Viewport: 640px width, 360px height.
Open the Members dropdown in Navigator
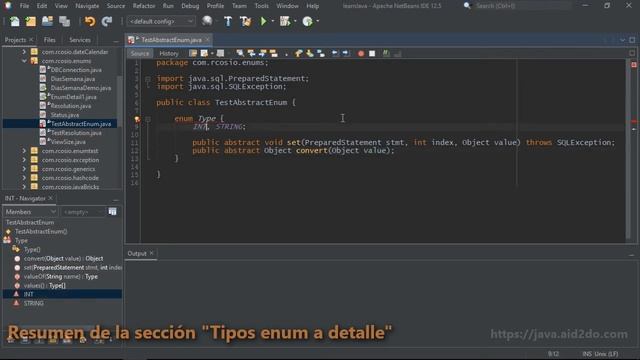click(30, 212)
